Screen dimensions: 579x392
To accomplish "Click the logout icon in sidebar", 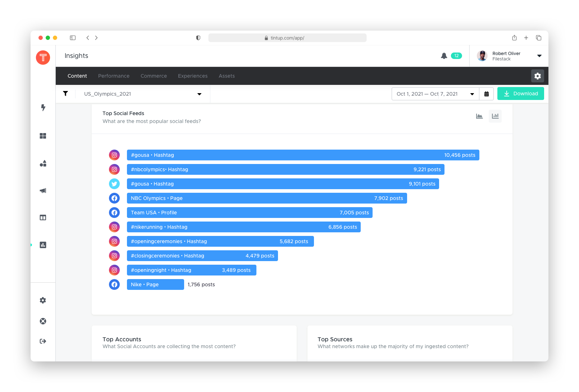I will [43, 341].
